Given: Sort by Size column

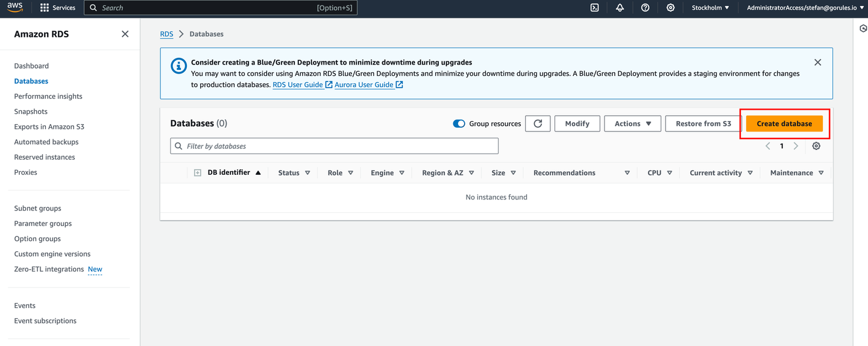Looking at the screenshot, I should [x=503, y=173].
